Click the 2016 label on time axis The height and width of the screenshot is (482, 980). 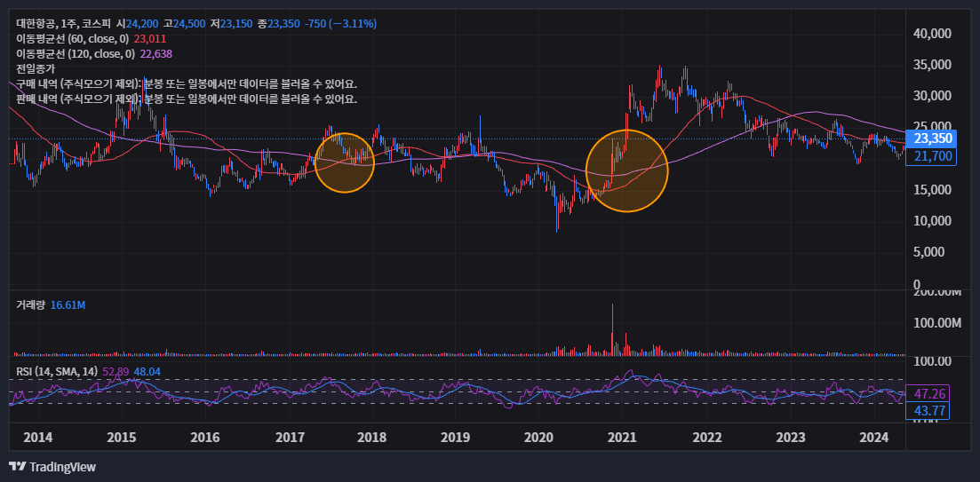coord(205,437)
